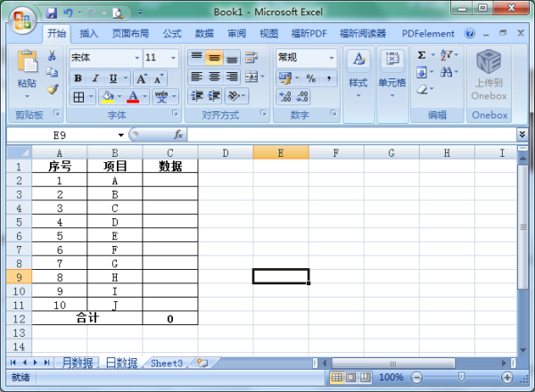
Task: Toggle wrap text
Action: pos(251,58)
